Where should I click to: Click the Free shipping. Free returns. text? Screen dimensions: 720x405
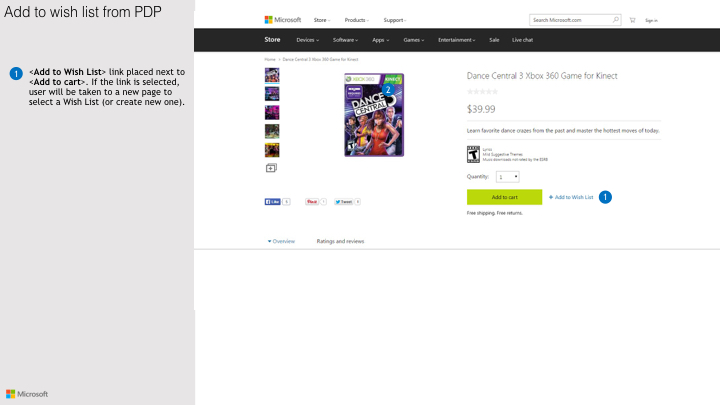click(x=495, y=213)
